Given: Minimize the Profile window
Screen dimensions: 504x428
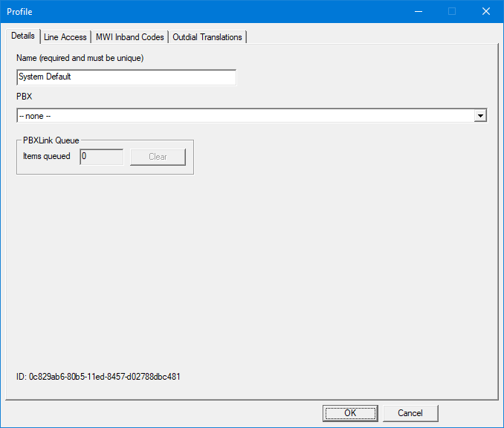Looking at the screenshot, I should 418,11.
